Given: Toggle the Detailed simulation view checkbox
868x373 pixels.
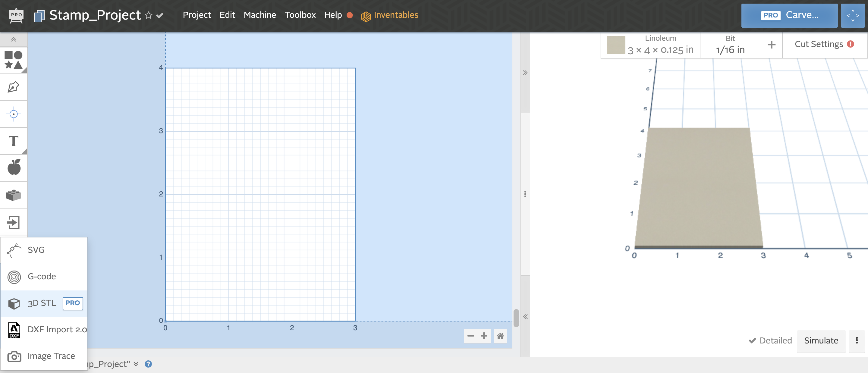Looking at the screenshot, I should (753, 340).
